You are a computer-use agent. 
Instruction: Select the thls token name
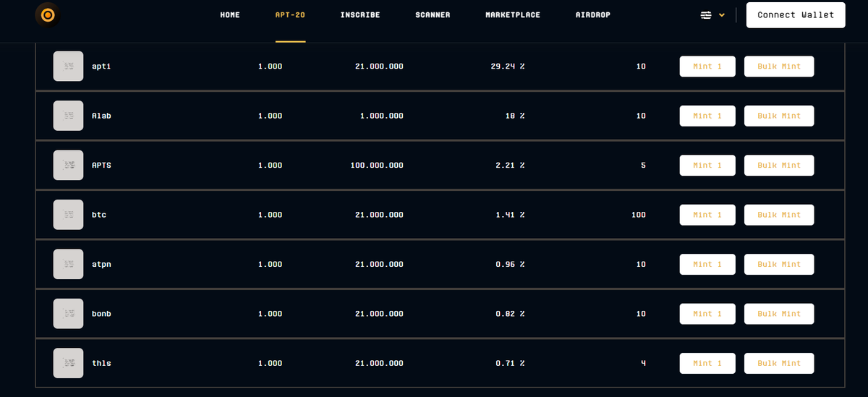click(x=101, y=363)
